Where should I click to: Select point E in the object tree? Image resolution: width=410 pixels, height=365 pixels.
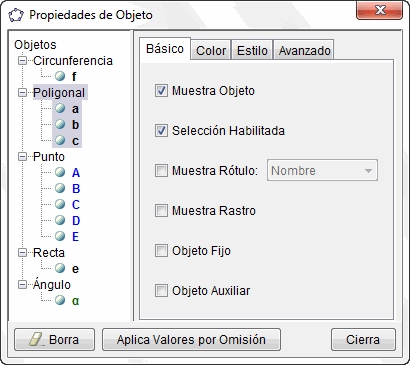tap(75, 237)
